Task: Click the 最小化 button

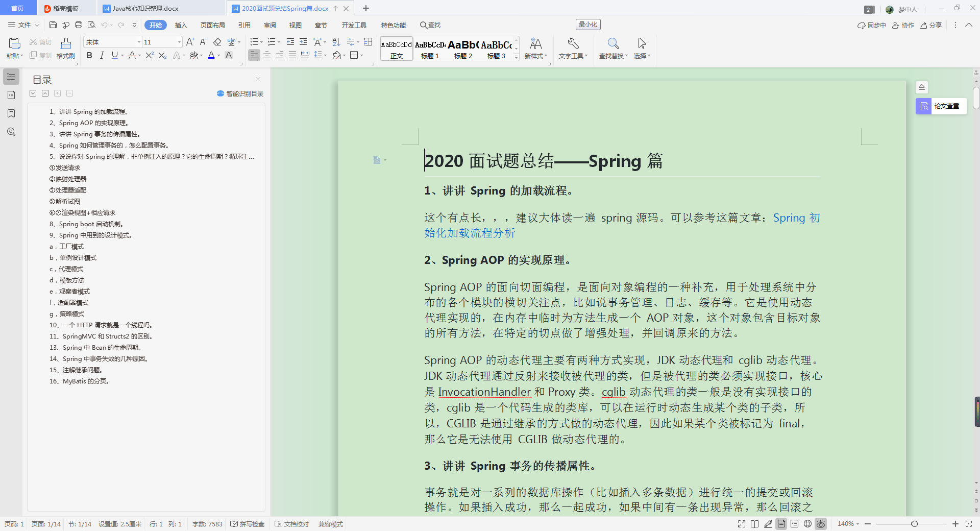Action: click(588, 25)
